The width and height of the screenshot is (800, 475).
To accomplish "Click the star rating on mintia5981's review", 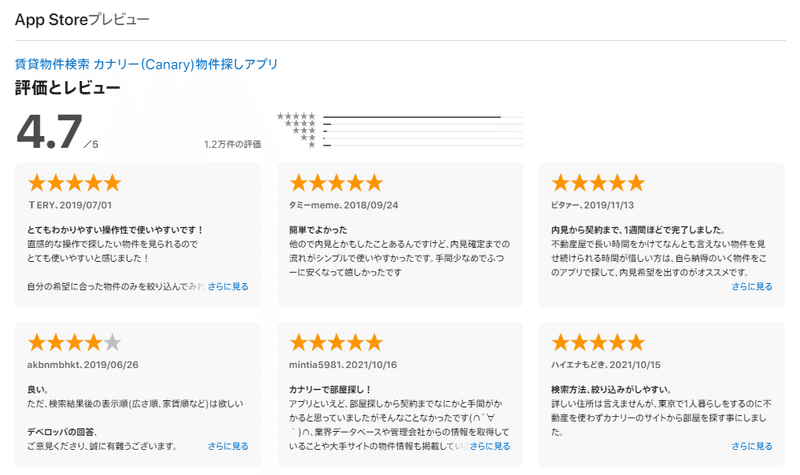I will [x=336, y=342].
